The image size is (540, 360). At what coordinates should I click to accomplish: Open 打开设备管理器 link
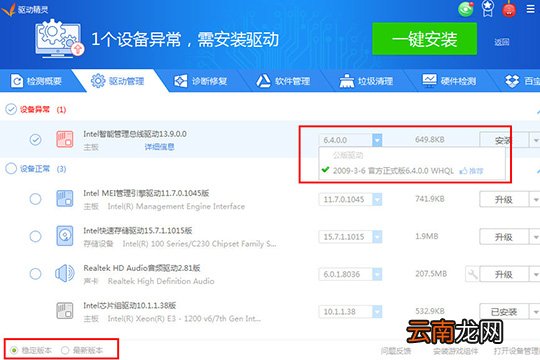pos(517,351)
